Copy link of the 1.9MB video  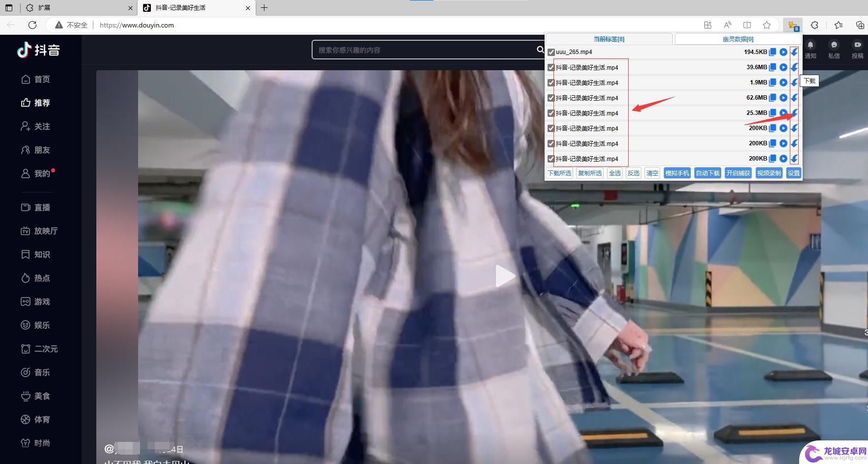click(773, 82)
